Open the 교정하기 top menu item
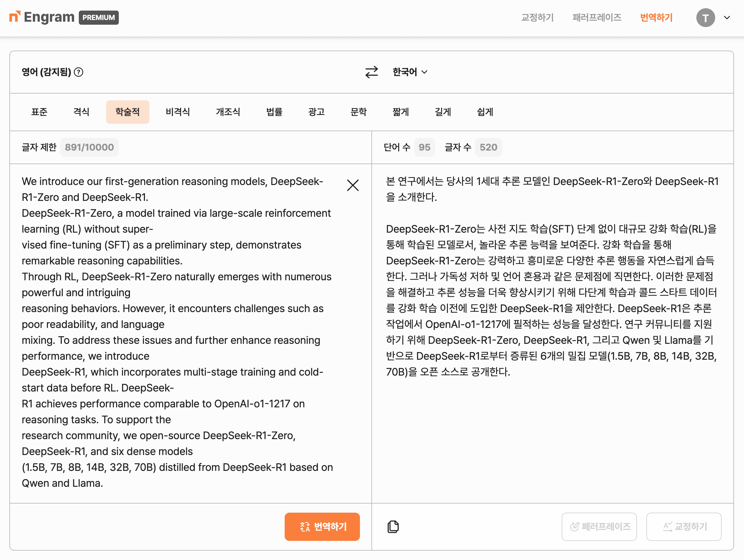The height and width of the screenshot is (560, 744). tap(537, 17)
